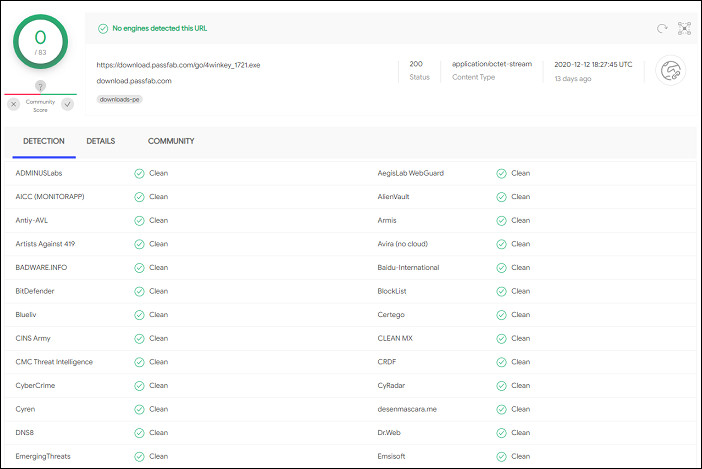The height and width of the screenshot is (469, 702).
Task: Click the Clean result for CyberCrime
Action: (158, 385)
